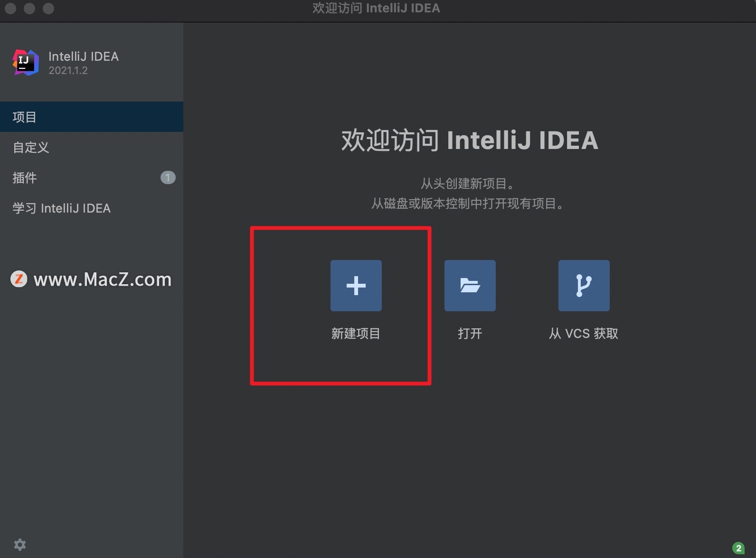The width and height of the screenshot is (756, 558).
Task: Open the 插件 tab
Action: [92, 177]
